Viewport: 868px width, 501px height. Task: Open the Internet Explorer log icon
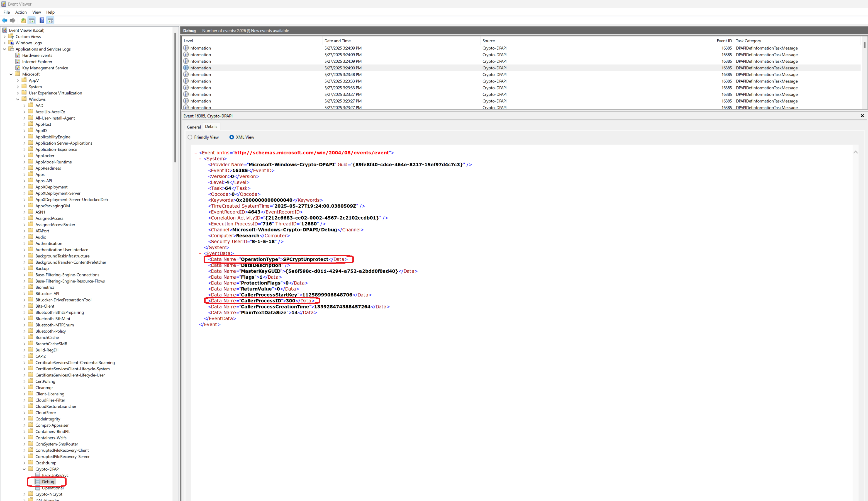pyautogui.click(x=18, y=62)
